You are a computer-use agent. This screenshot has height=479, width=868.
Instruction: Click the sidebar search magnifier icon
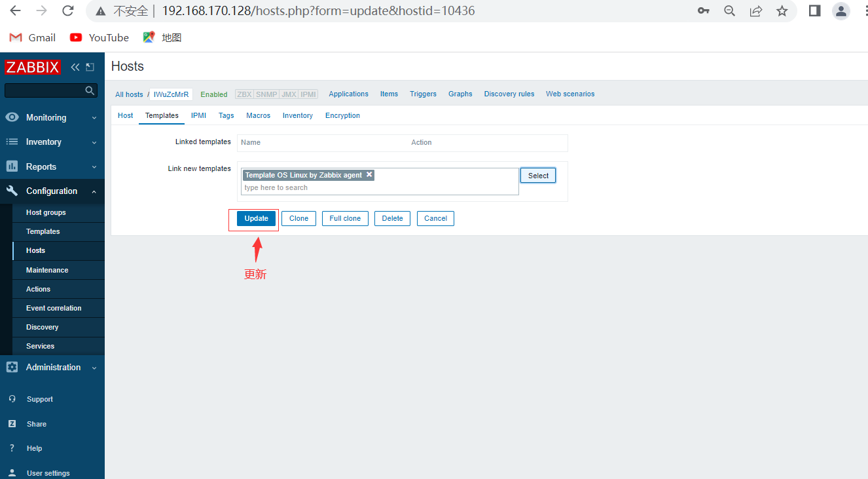click(x=90, y=90)
